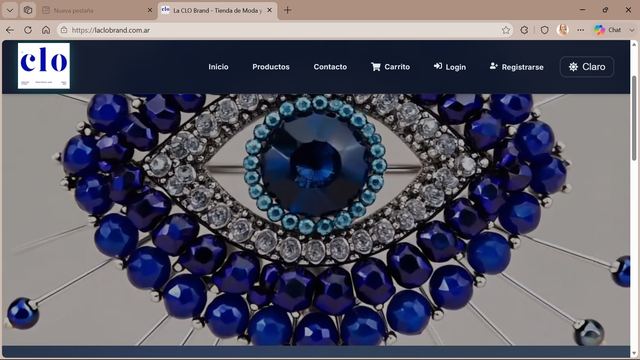Click the clo brand logo
Image resolution: width=640 pixels, height=360 pixels.
[44, 66]
